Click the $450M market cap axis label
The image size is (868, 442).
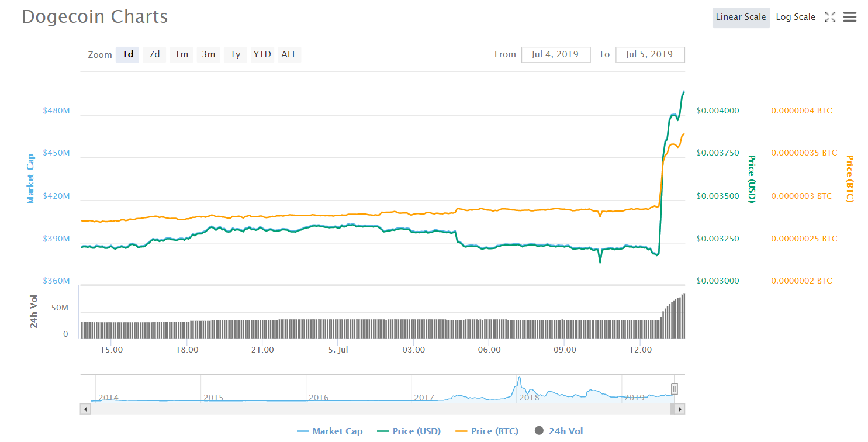56,153
